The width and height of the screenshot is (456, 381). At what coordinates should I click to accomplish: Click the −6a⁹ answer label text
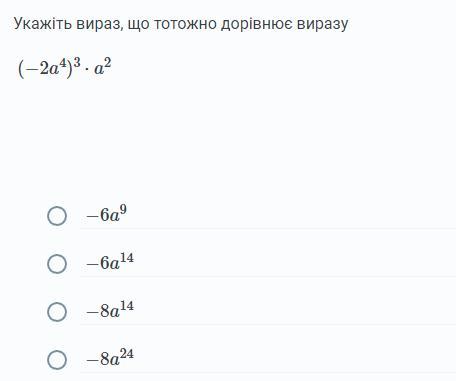107,214
